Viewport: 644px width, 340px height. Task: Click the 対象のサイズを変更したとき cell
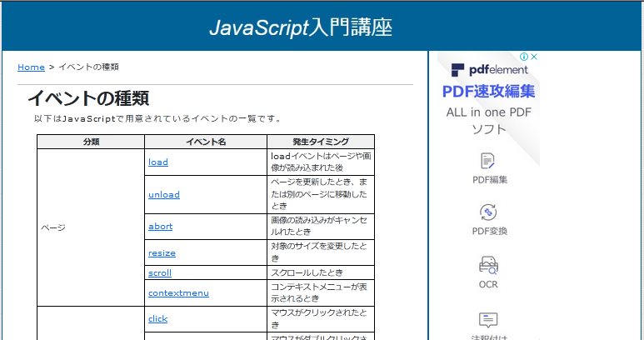click(x=321, y=252)
